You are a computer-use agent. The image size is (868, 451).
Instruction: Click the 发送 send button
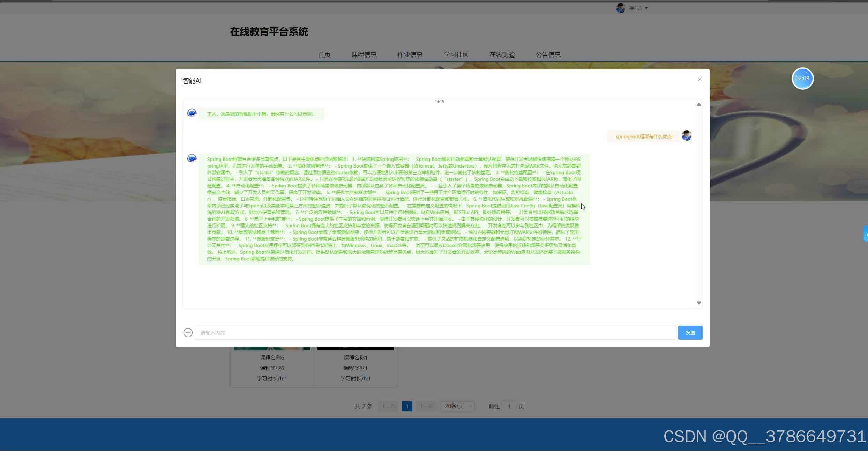click(690, 332)
